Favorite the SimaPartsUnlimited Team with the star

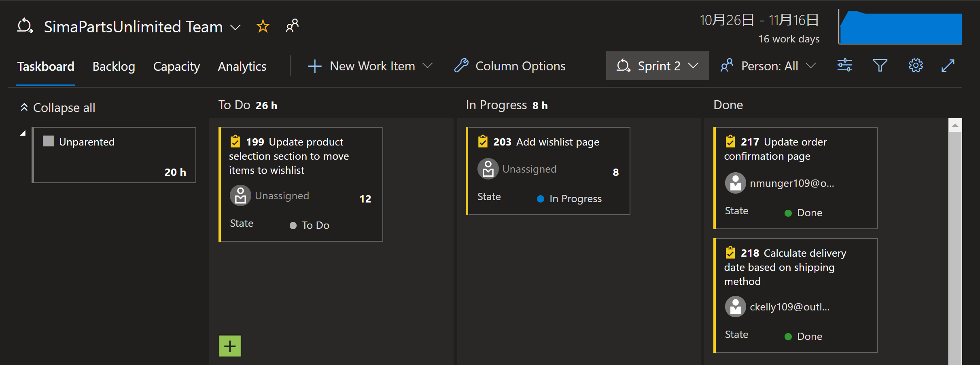[x=263, y=26]
